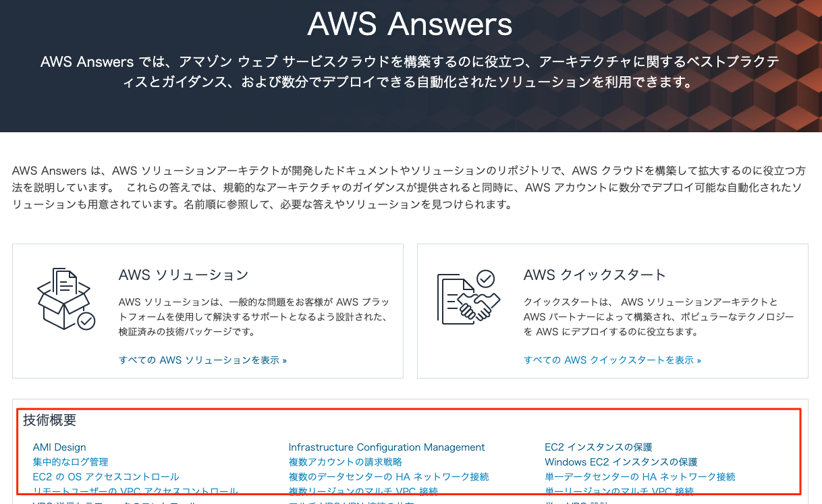Open 単一データセンターの HA ネットワーク接続 link

pyautogui.click(x=638, y=476)
